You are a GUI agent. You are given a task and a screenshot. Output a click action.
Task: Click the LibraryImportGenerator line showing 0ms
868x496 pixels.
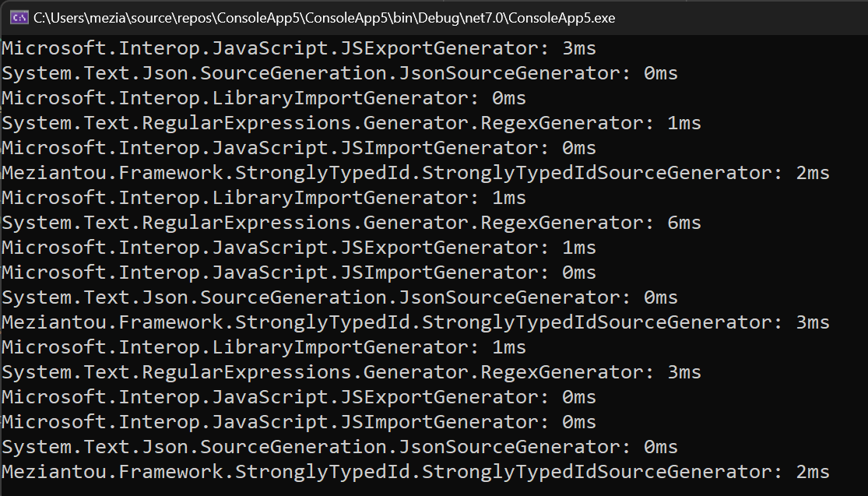pyautogui.click(x=263, y=98)
